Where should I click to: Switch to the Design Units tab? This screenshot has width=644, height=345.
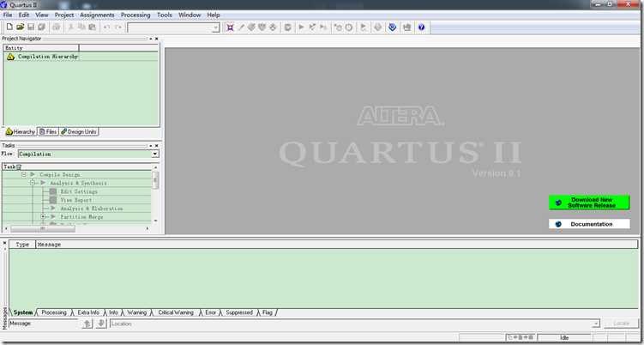point(79,132)
